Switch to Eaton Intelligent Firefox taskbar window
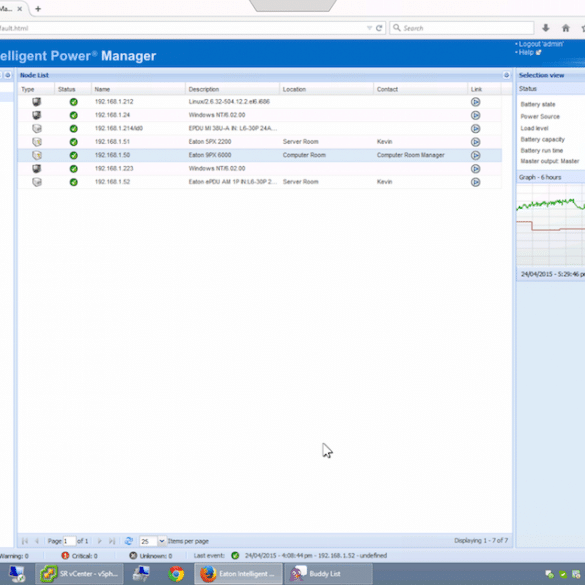This screenshot has height=585, width=585. (x=238, y=574)
